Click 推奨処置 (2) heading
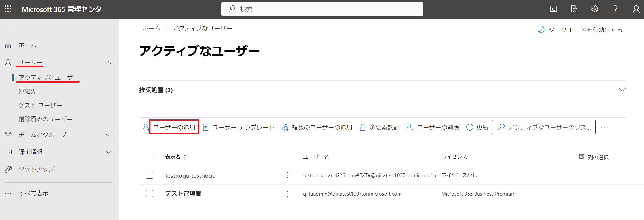644x220 pixels. coord(156,90)
